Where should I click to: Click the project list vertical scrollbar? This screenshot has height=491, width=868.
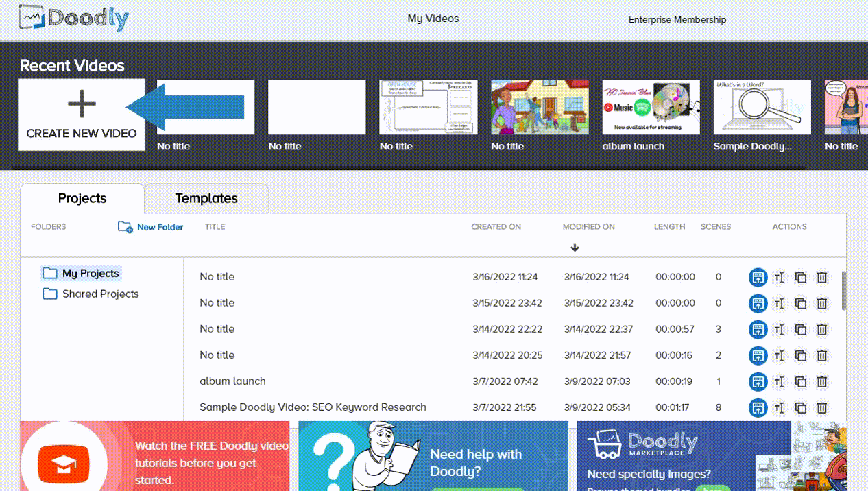[x=843, y=291]
